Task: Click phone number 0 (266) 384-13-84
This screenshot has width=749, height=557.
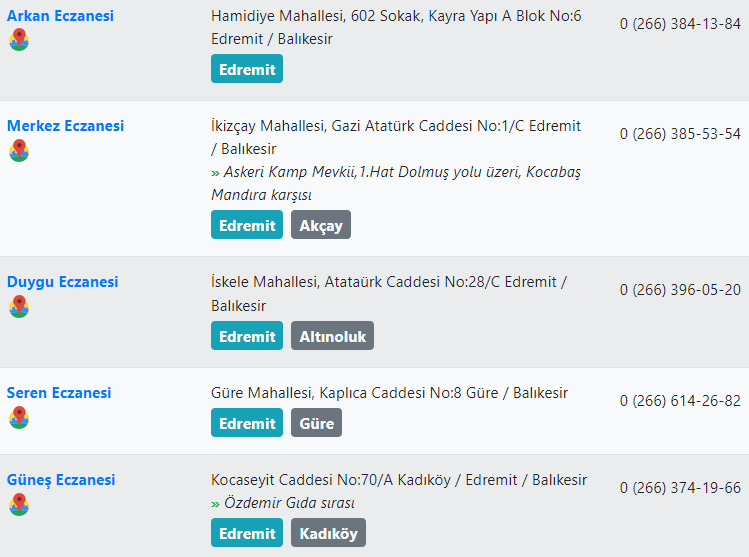Action: [680, 23]
